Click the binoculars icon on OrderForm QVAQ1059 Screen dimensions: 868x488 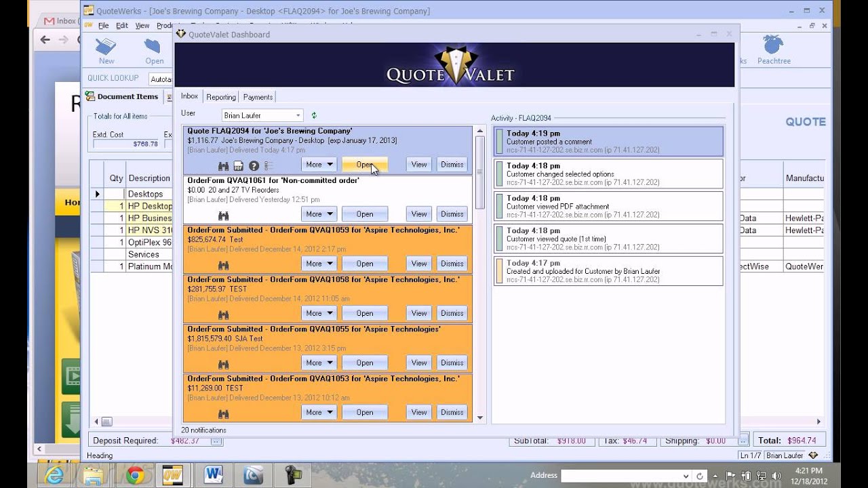pyautogui.click(x=223, y=265)
